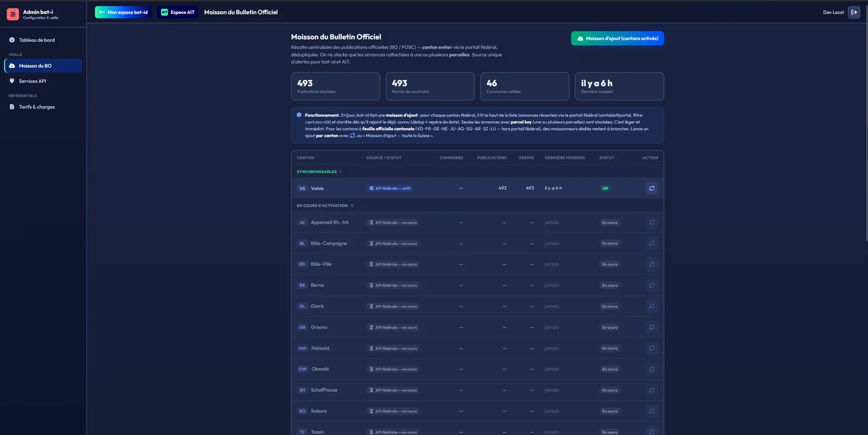Click En cours status for Grisons
The height and width of the screenshot is (435, 868).
click(609, 327)
